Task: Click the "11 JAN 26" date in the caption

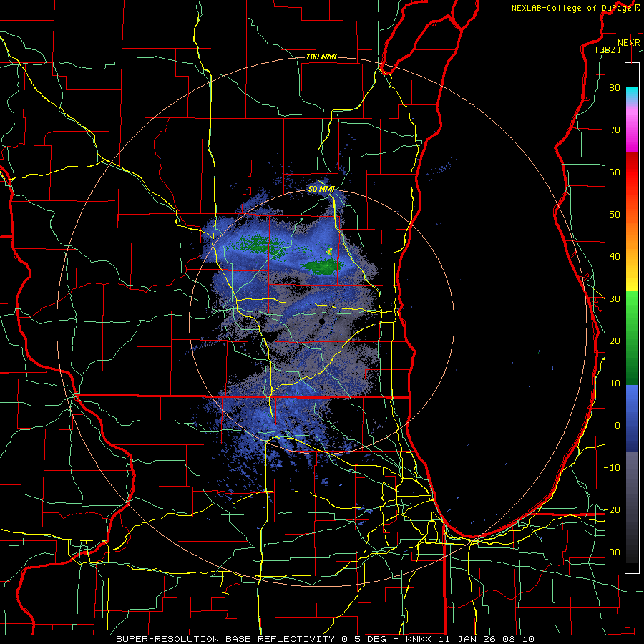Action: pyautogui.click(x=467, y=639)
